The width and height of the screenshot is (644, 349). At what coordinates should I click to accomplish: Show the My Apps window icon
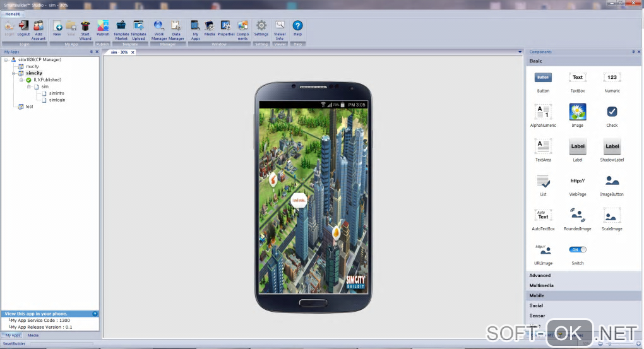(196, 30)
